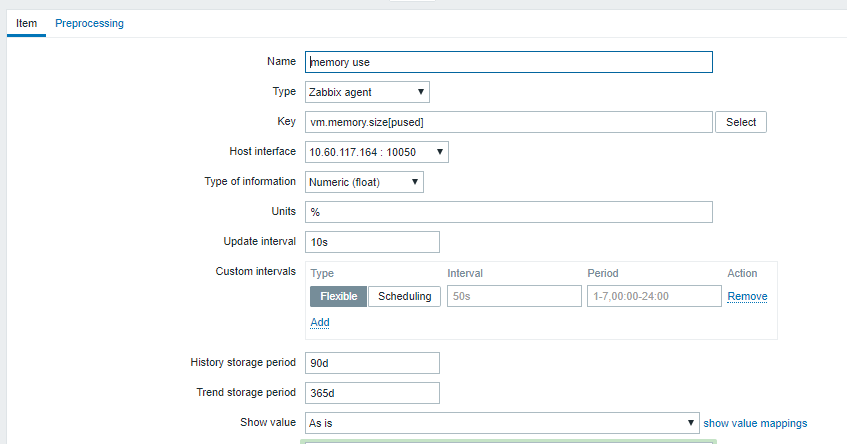
Task: Remove the custom interval row
Action: tap(747, 297)
